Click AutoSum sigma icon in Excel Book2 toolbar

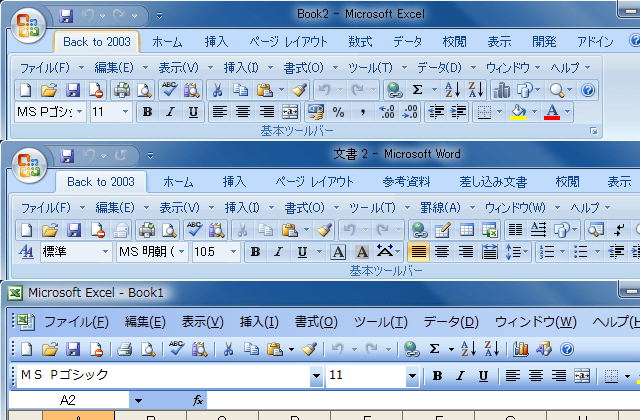point(417,90)
